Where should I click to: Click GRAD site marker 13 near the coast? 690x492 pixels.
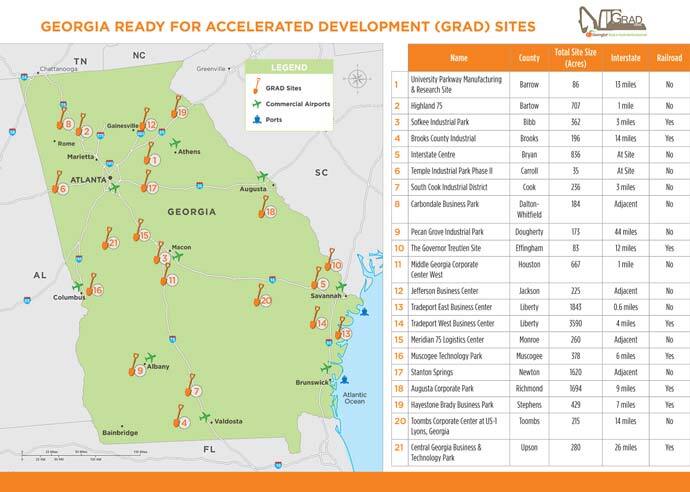(x=344, y=329)
